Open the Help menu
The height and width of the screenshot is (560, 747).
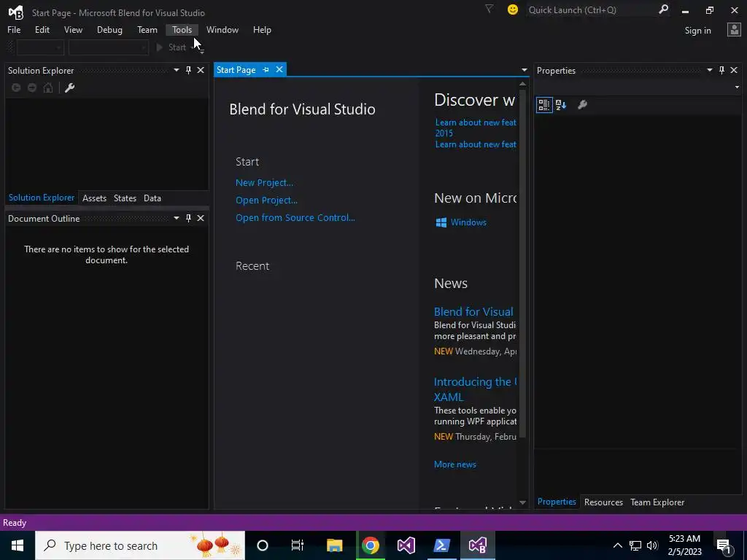262,30
